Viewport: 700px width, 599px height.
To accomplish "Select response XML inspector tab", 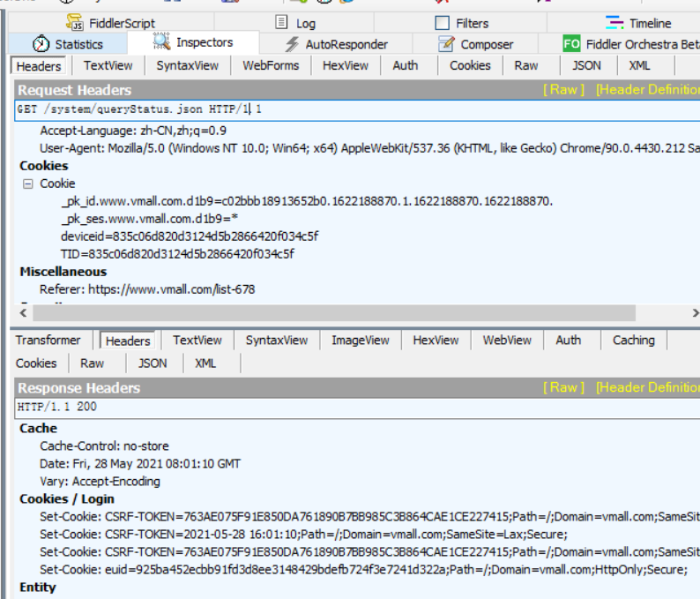I will click(205, 363).
